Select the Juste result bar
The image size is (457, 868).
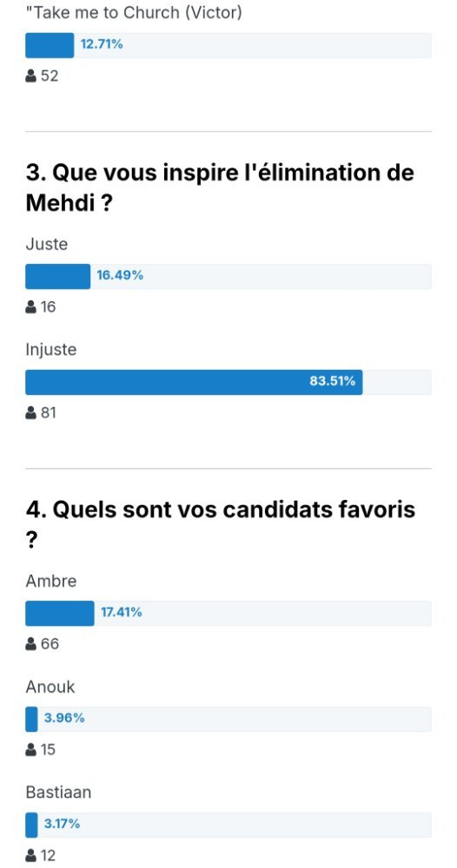228,276
